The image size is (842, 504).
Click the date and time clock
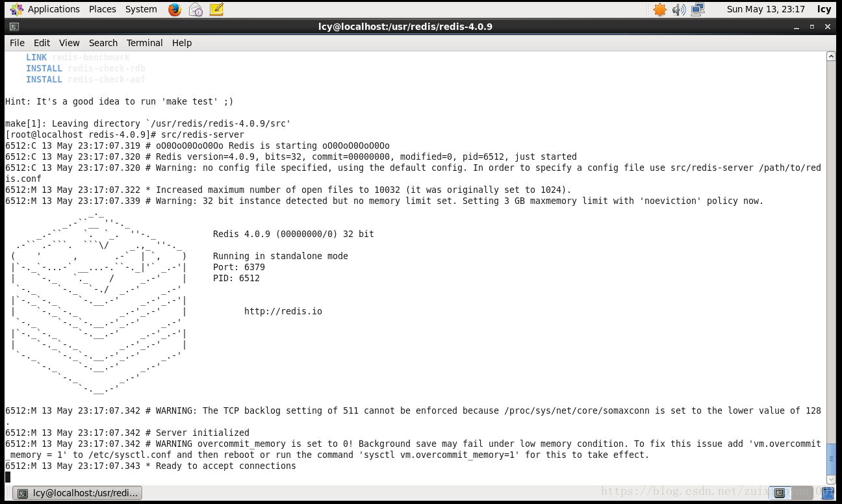(x=766, y=9)
